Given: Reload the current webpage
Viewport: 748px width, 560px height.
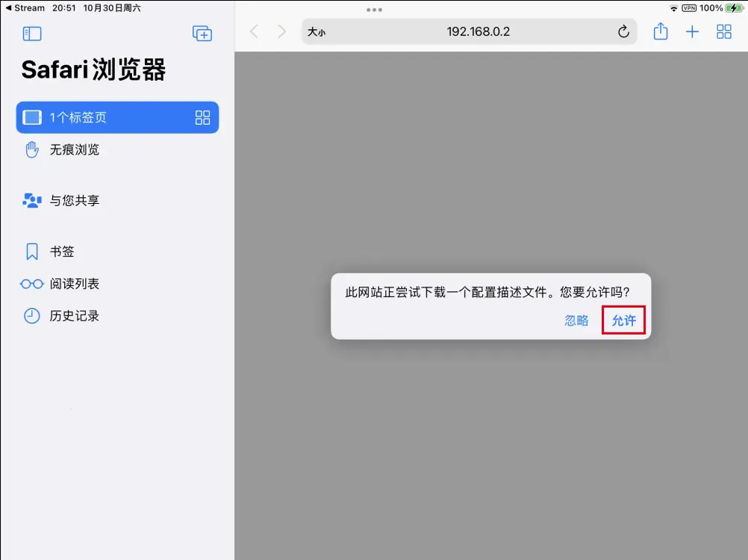Looking at the screenshot, I should [623, 31].
